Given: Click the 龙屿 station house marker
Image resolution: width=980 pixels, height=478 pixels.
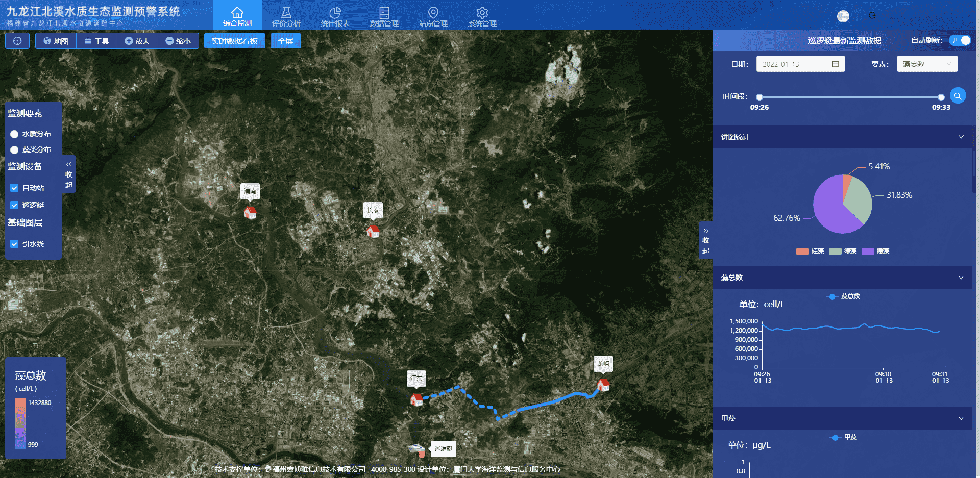Looking at the screenshot, I should tap(603, 385).
